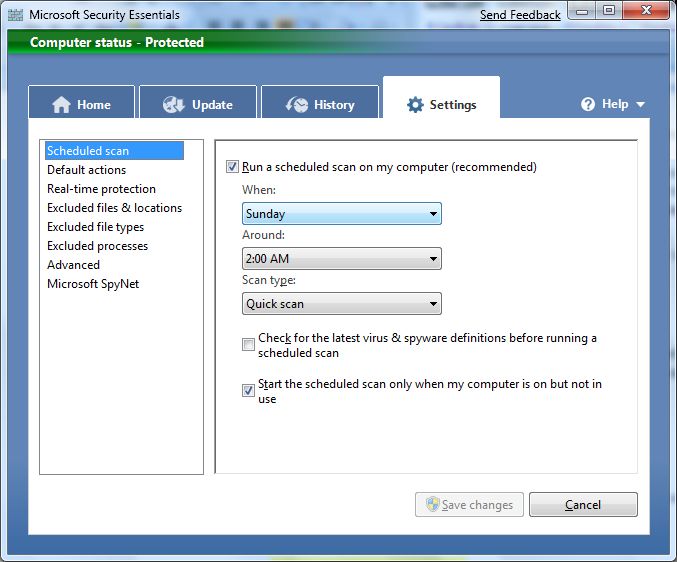
Task: Click the History clock icon
Action: (297, 104)
